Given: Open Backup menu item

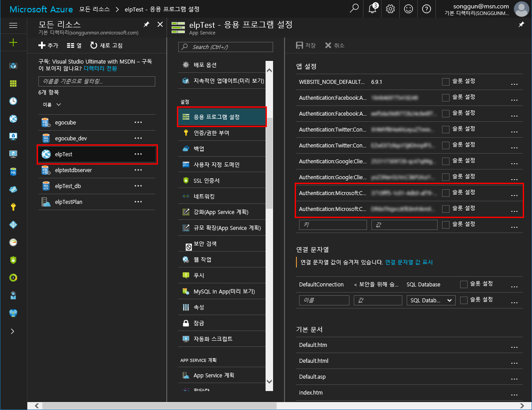Looking at the screenshot, I should click(x=222, y=149).
